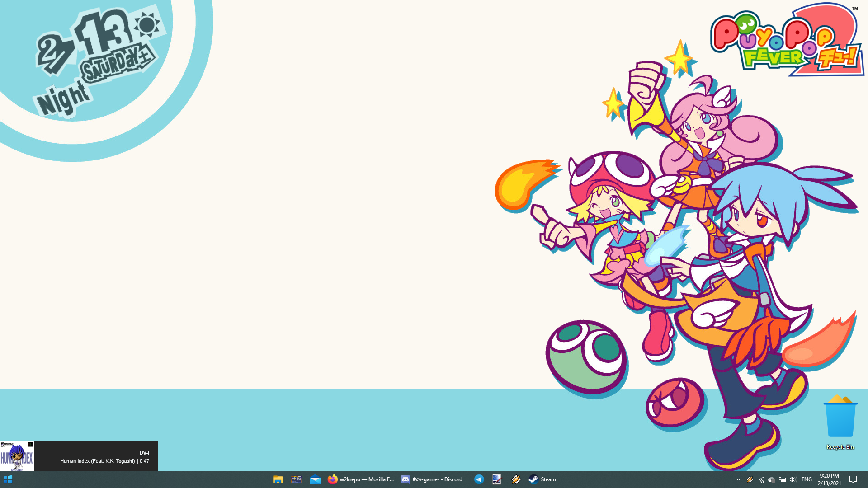868x488 pixels.
Task: Open the Action Center notifications
Action: pos(853,479)
